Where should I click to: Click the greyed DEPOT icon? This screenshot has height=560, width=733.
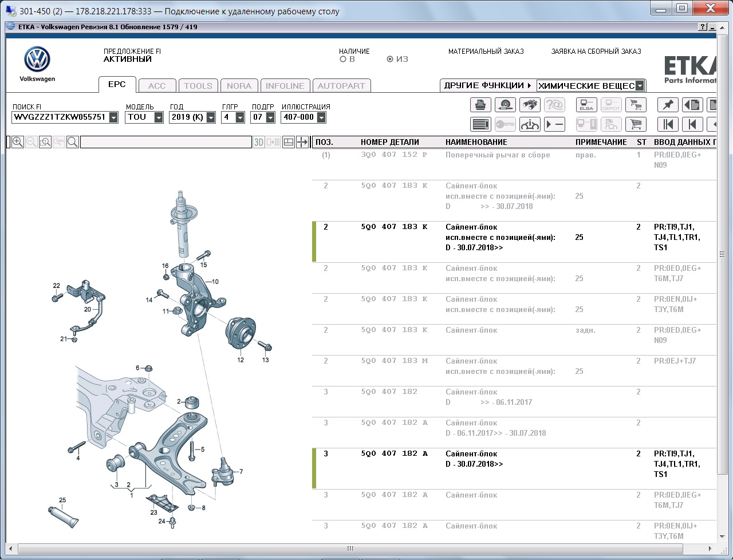coord(611,105)
